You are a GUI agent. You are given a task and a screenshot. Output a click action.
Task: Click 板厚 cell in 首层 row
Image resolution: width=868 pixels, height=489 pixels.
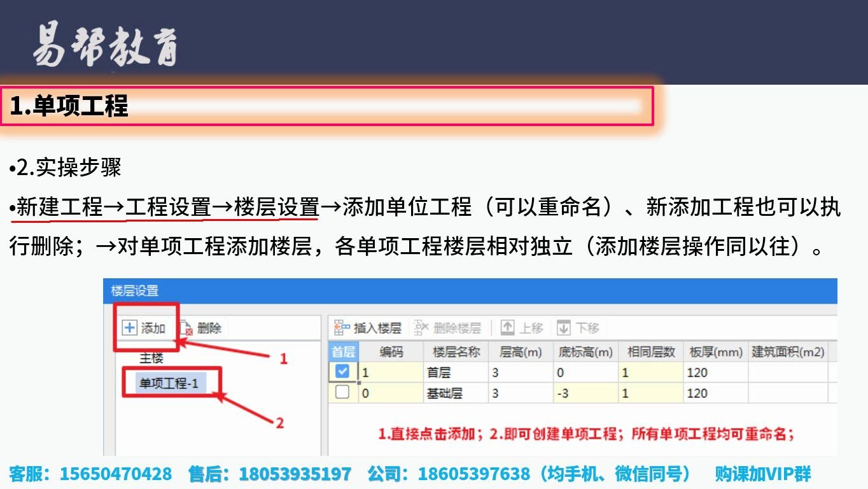[x=716, y=372]
